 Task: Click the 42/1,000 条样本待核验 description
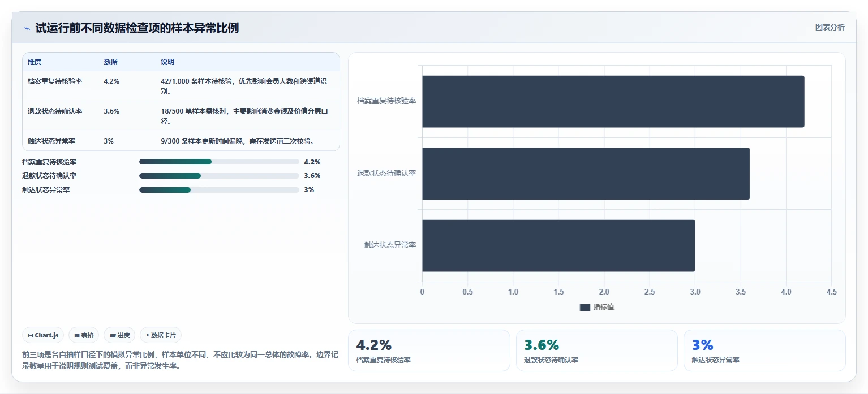(244, 86)
